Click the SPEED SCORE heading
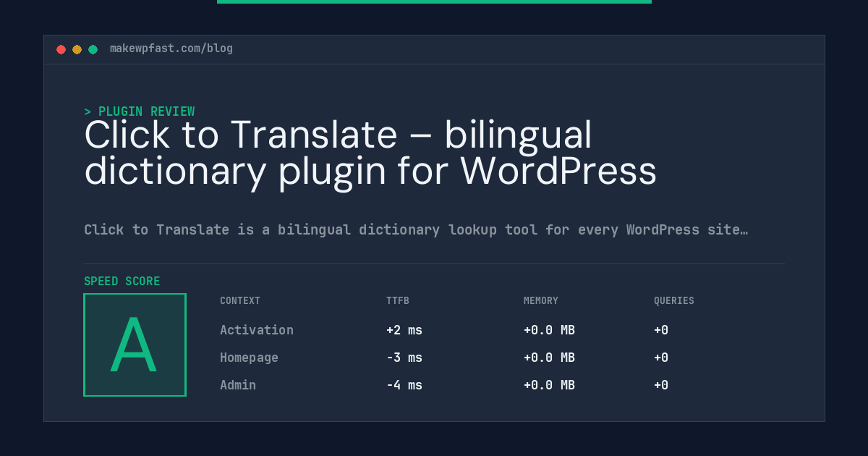Image resolution: width=868 pixels, height=456 pixels. tap(122, 282)
